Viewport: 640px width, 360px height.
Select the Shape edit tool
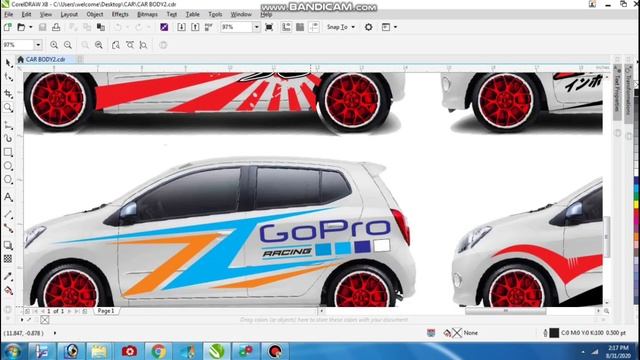tap(8, 77)
